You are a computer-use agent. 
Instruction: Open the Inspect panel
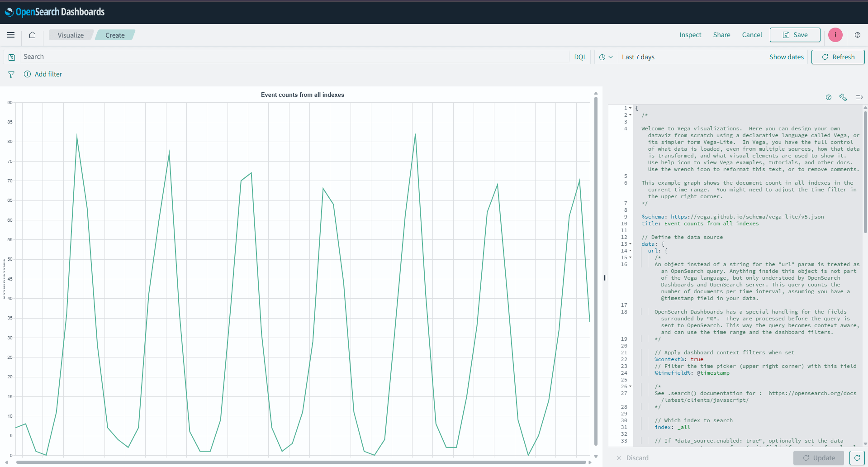[690, 35]
